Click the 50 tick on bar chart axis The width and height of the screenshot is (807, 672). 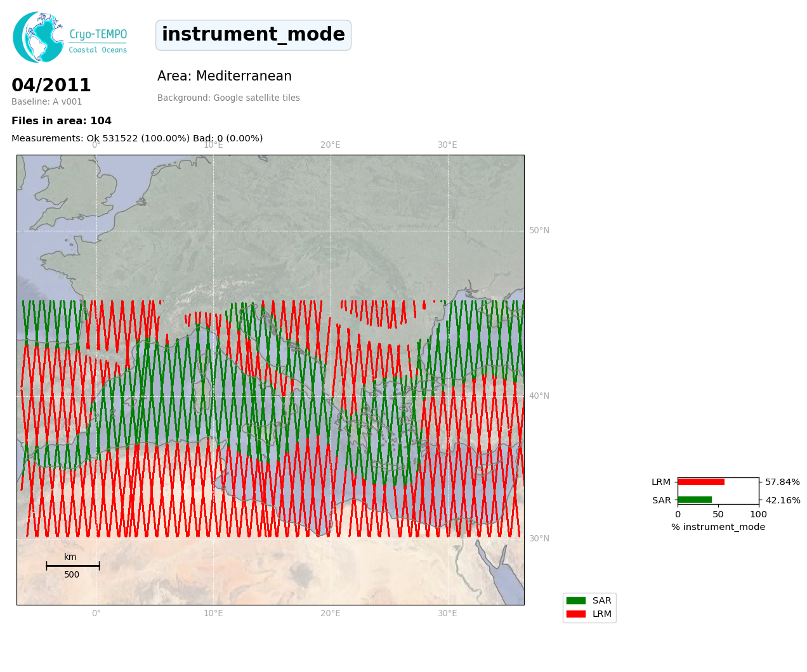(718, 515)
